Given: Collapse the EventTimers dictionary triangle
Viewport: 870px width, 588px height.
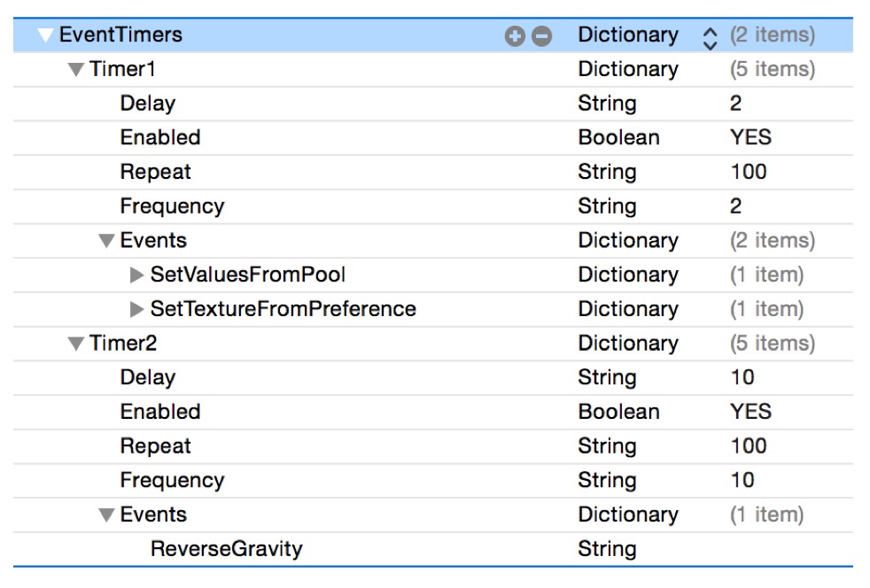Looking at the screenshot, I should point(44,35).
